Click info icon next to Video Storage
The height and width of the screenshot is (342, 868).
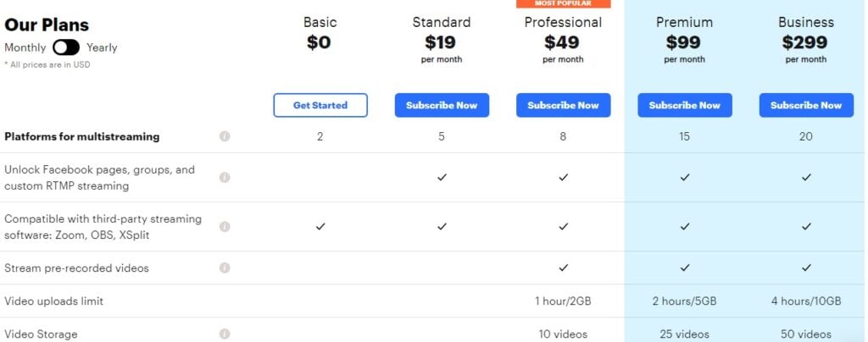[225, 334]
